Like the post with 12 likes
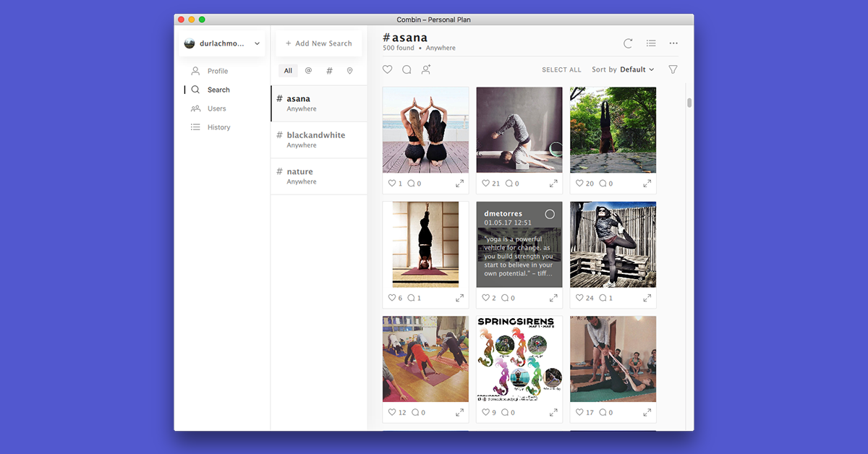 tap(392, 412)
